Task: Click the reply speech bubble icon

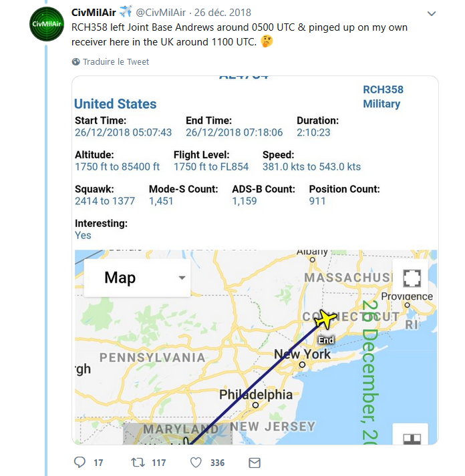Action: [x=80, y=462]
